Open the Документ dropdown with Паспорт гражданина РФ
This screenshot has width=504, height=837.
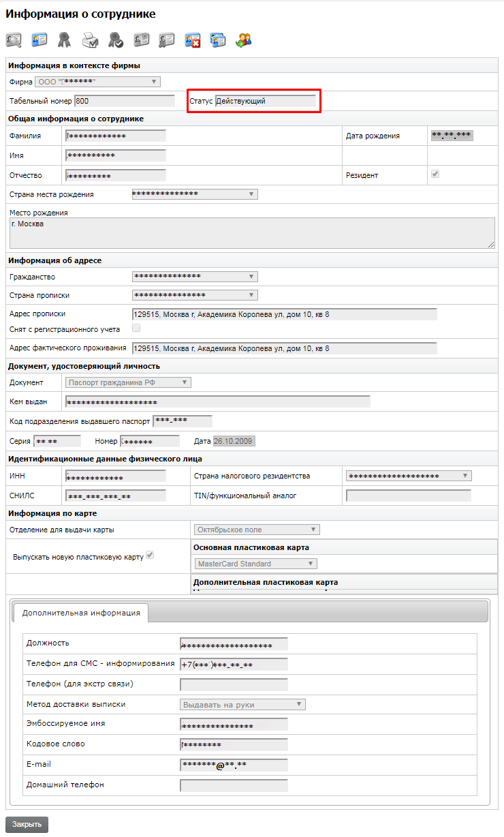tap(129, 382)
